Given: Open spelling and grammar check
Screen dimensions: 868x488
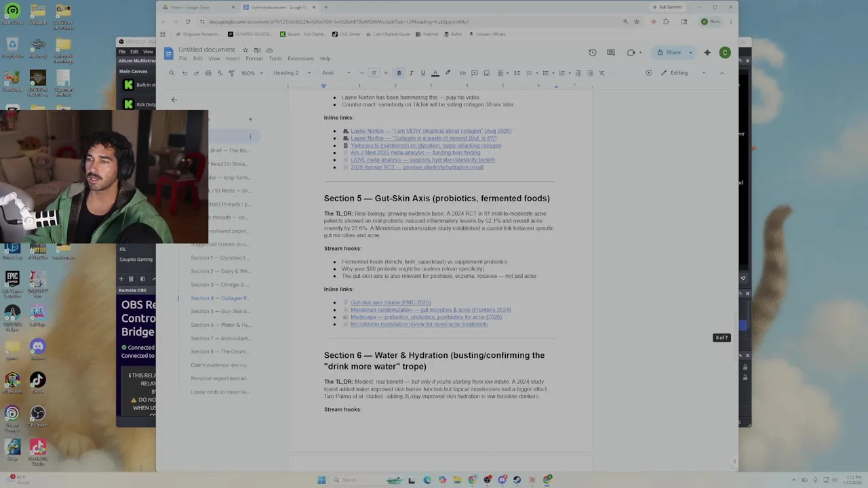Looking at the screenshot, I should pyautogui.click(x=220, y=73).
